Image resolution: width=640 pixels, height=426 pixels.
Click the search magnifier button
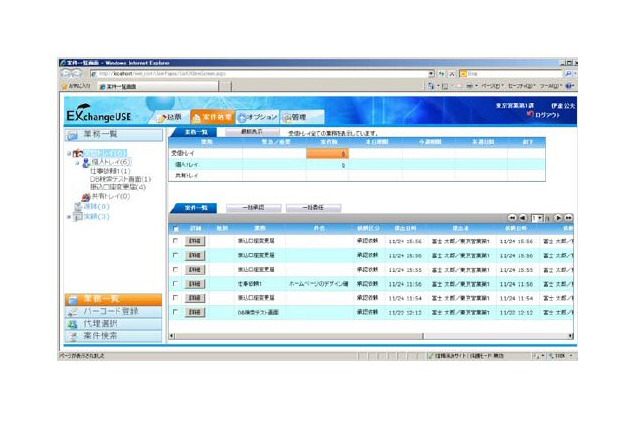click(568, 74)
